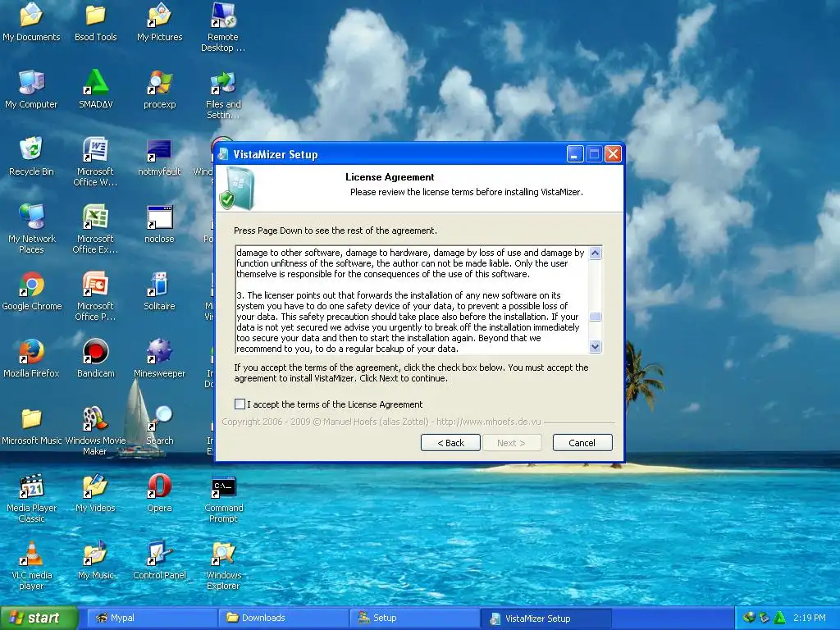
Task: Switch to Mypal taskbar window
Action: coord(150,618)
